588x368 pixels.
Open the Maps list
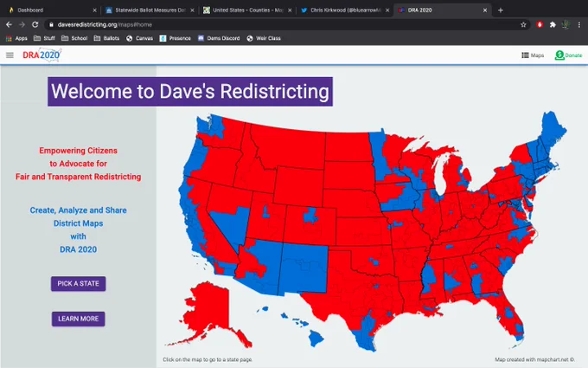pos(533,55)
